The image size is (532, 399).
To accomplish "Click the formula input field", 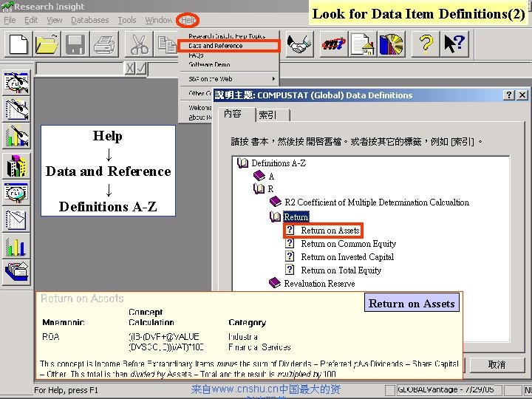I will (80, 69).
